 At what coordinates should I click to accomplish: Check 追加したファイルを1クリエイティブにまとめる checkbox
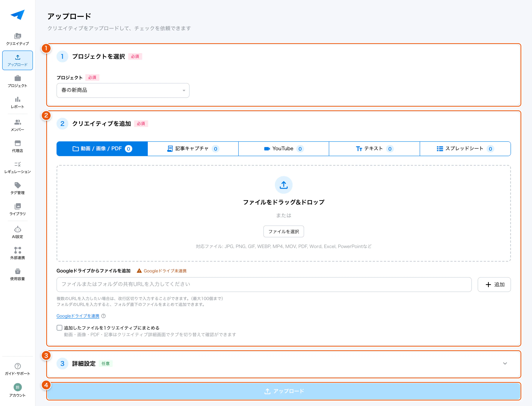[x=59, y=328]
